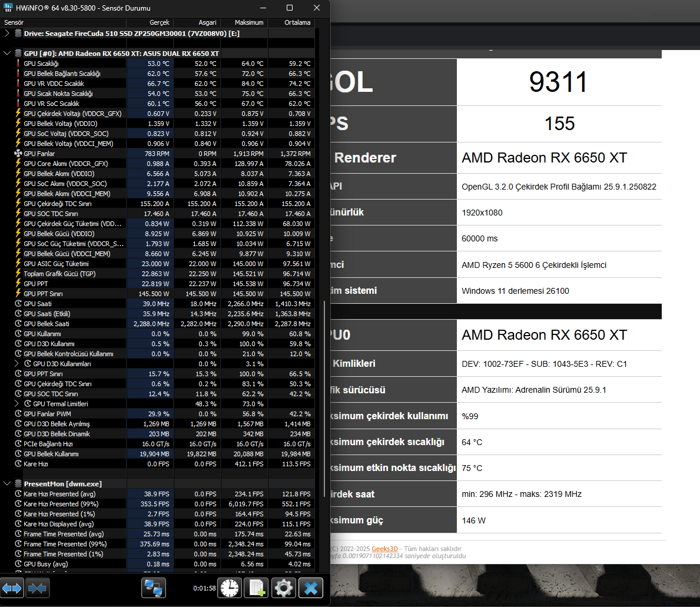Click the Ortalama column header
The image size is (700, 607).
(x=297, y=22)
